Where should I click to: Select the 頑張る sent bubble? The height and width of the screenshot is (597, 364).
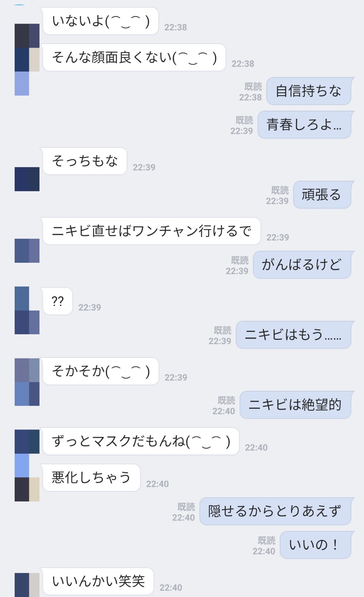point(322,195)
